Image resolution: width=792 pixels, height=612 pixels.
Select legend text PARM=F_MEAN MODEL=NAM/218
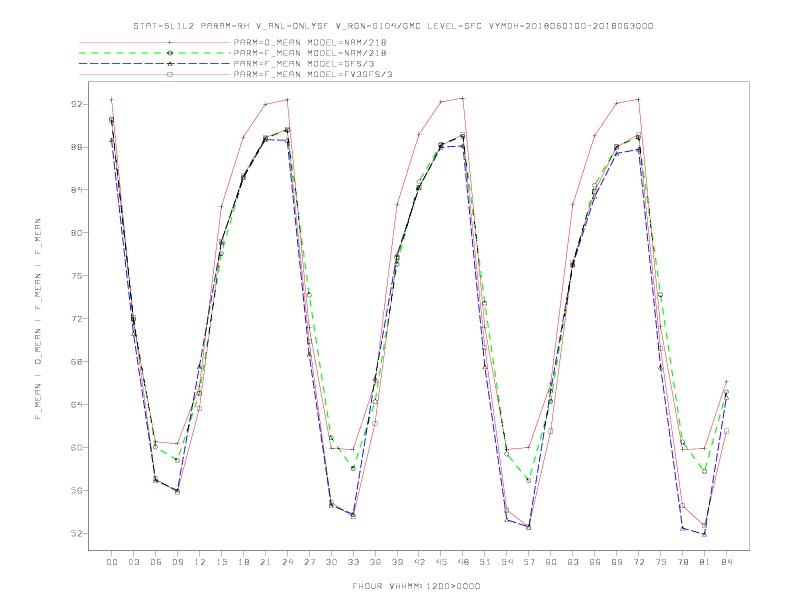[310, 53]
